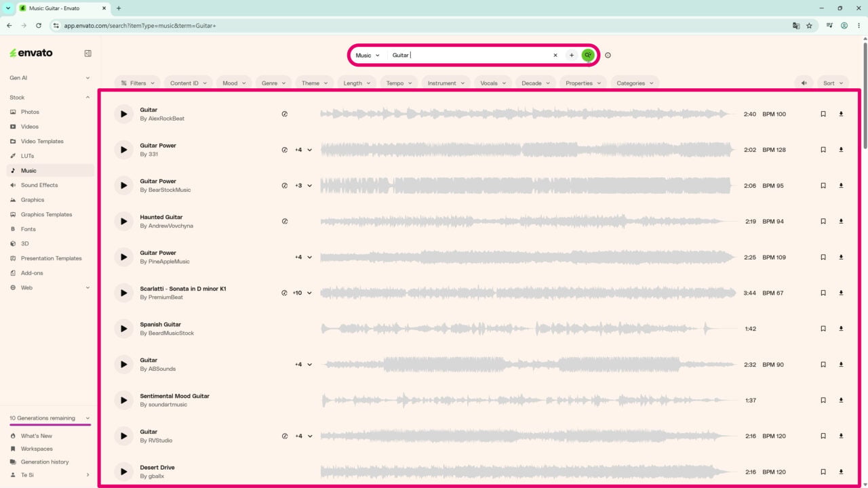This screenshot has height=488, width=868.
Task: Expand the Sort dropdown
Action: pyautogui.click(x=833, y=83)
